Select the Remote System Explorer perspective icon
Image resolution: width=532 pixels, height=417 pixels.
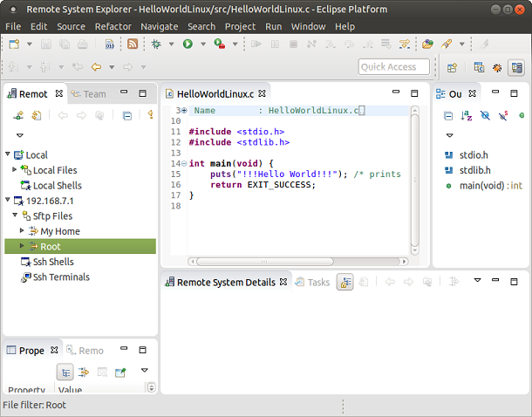point(516,67)
